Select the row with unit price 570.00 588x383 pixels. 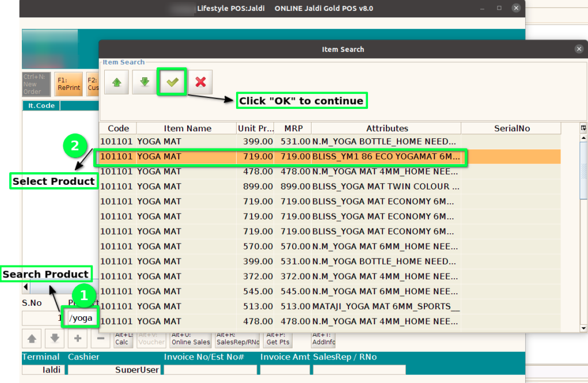330,247
